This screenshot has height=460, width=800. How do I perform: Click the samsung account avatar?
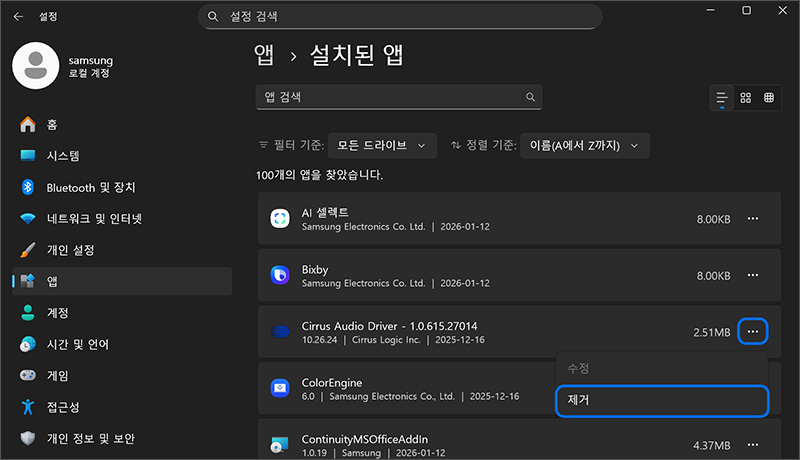pos(36,66)
